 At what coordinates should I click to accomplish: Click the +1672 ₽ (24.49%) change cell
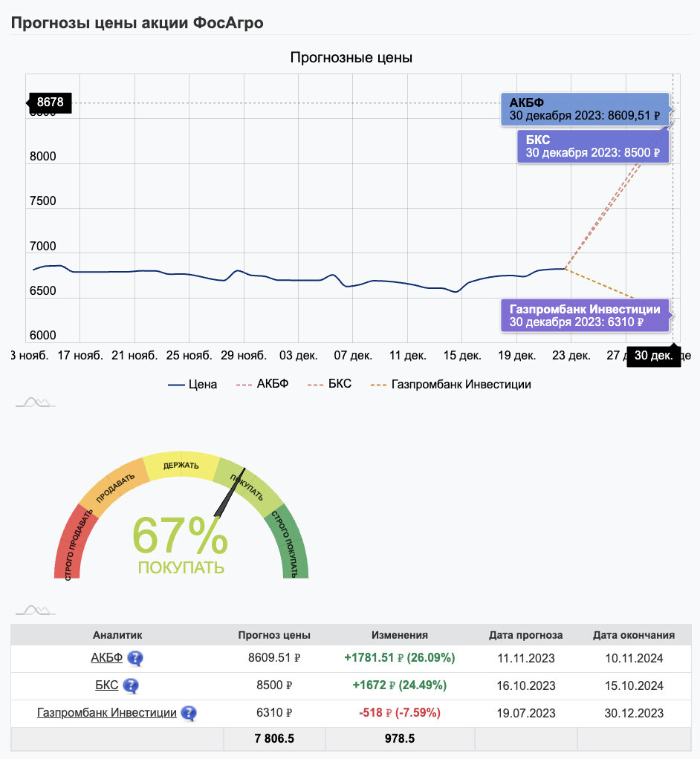(400, 685)
